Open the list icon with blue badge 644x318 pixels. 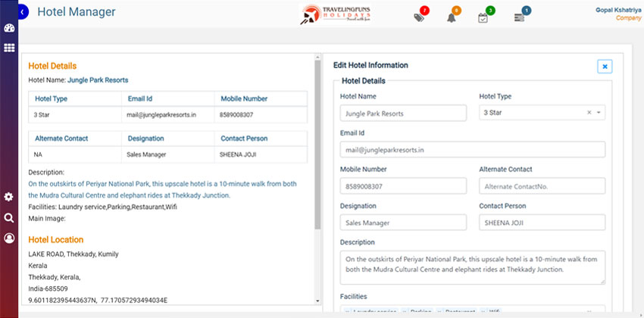(519, 17)
